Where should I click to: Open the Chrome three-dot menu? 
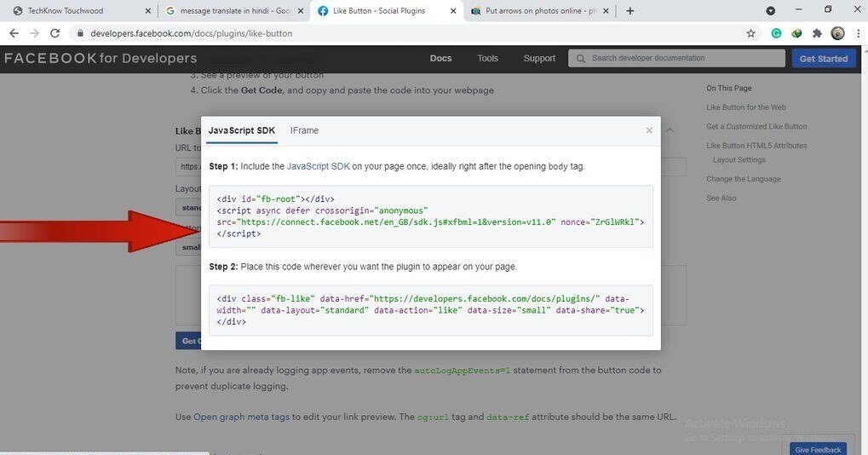pyautogui.click(x=859, y=33)
